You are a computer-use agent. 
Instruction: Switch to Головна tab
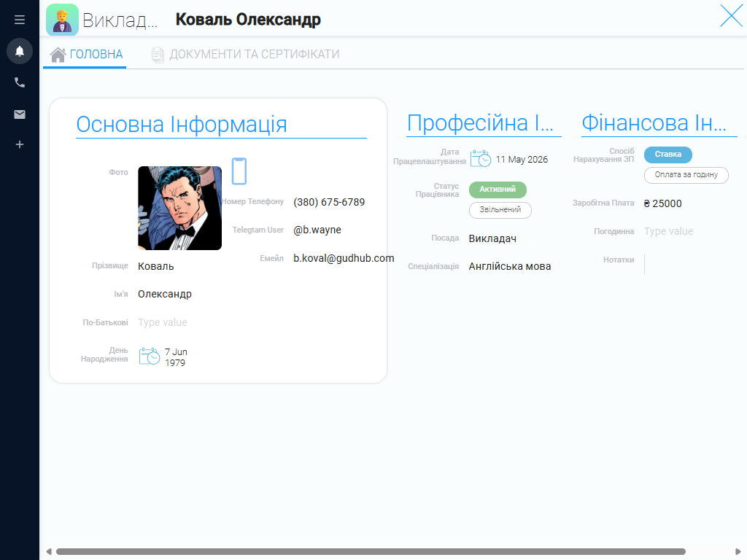[x=85, y=54]
